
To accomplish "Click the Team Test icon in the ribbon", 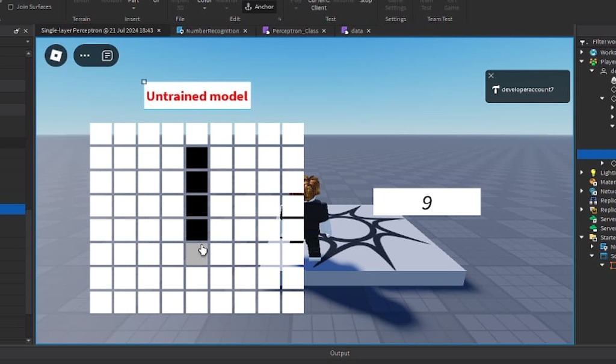I will [426, 5].
